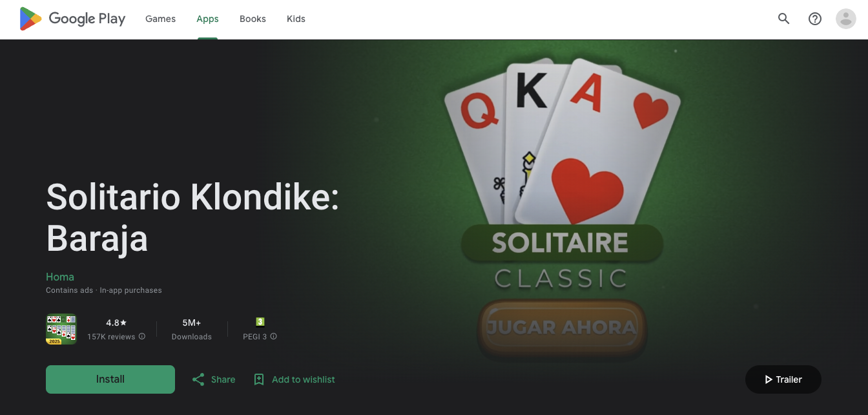Click the Share text link
This screenshot has width=868, height=415.
tap(223, 379)
